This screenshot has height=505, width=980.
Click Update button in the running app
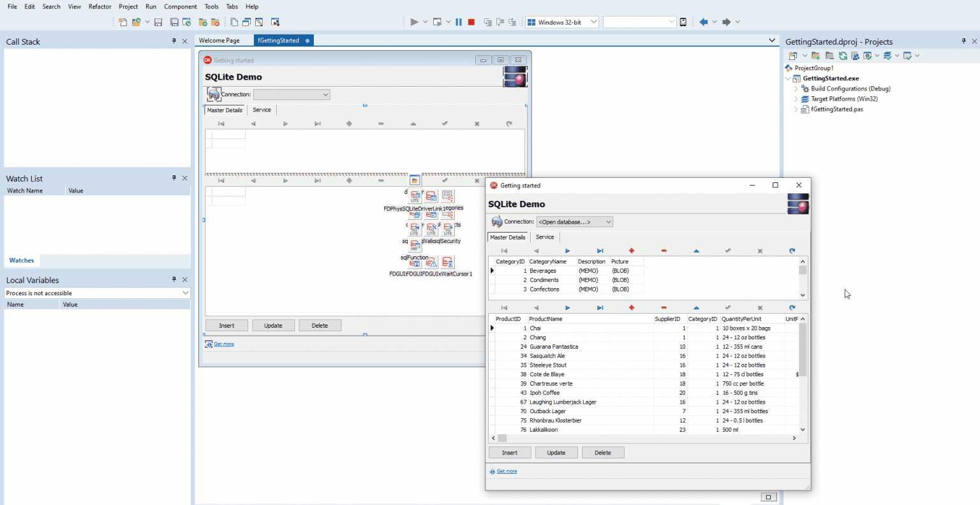pos(556,453)
